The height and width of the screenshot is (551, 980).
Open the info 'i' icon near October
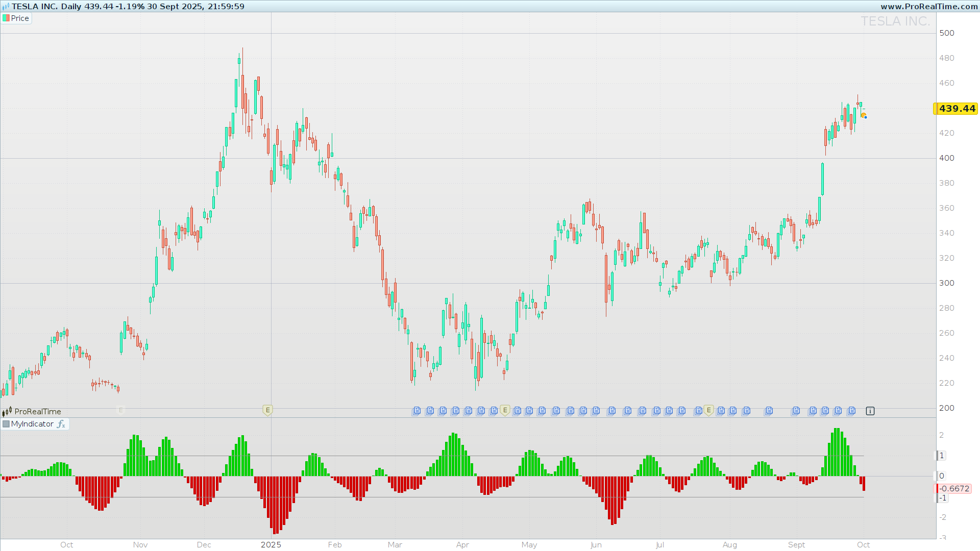tap(870, 411)
